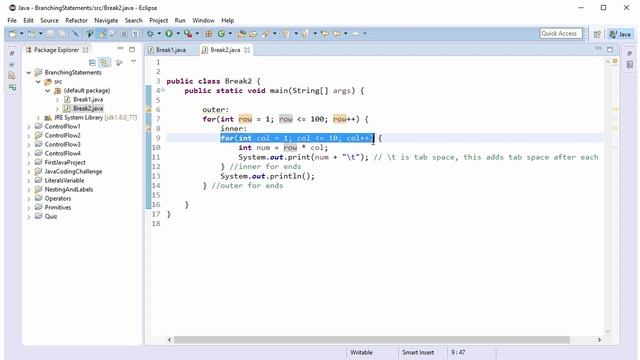Click the Save toolbar icon

point(50,34)
